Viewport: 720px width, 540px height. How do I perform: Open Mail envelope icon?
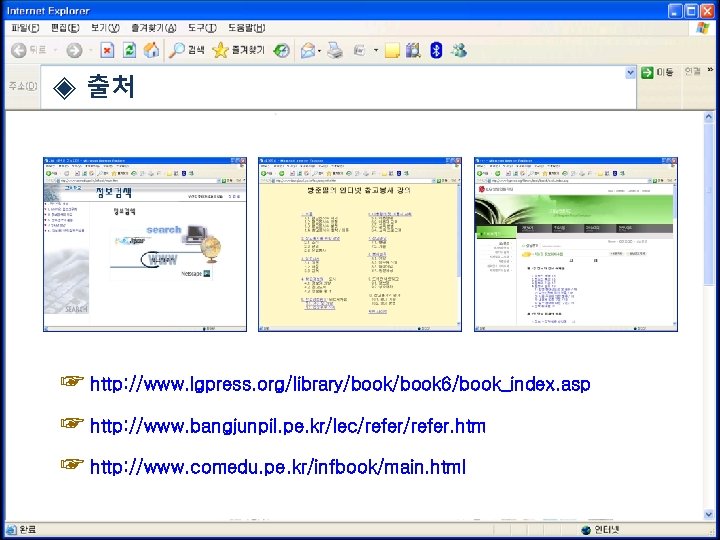308,50
